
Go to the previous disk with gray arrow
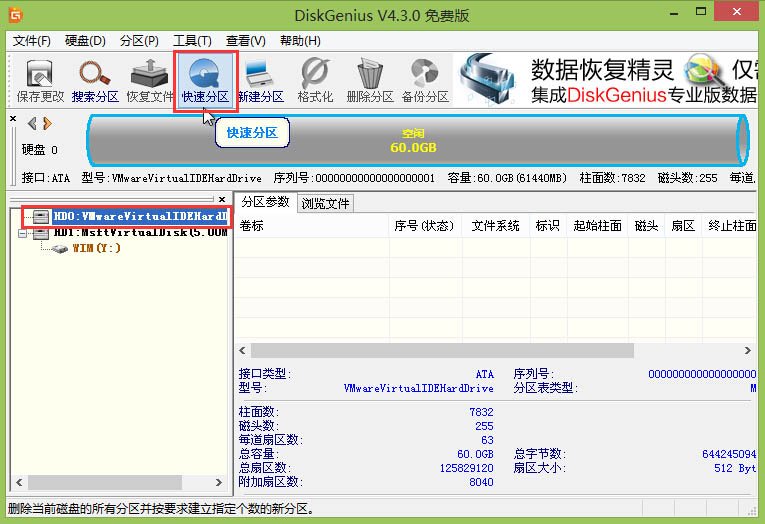click(x=32, y=124)
